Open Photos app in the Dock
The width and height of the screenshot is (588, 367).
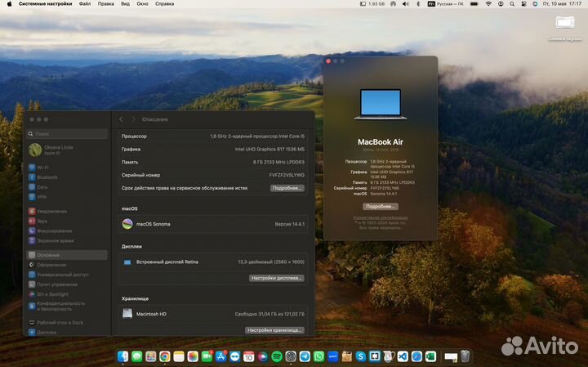coord(193,356)
